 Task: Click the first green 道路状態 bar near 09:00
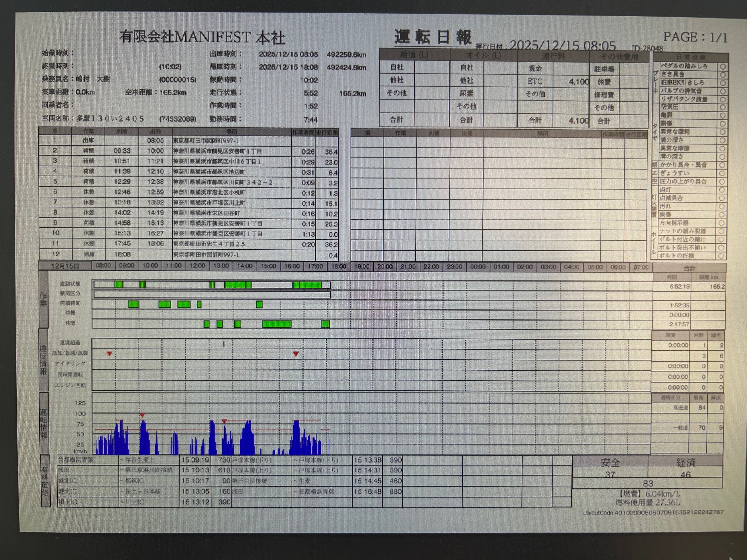tap(119, 284)
